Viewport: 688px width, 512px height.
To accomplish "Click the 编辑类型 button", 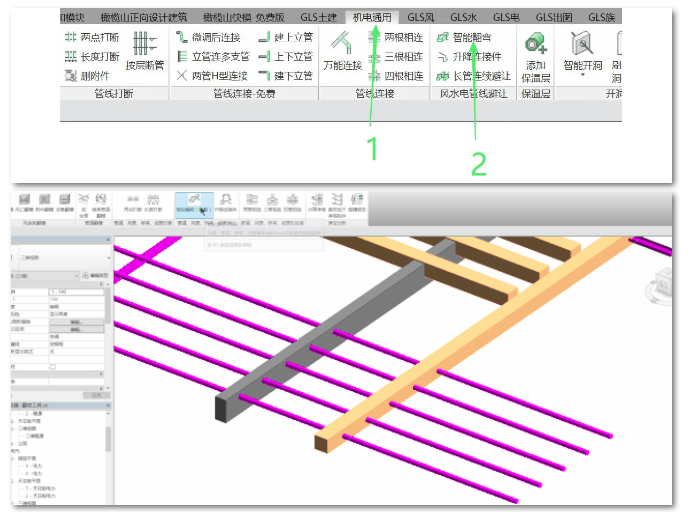I will pyautogui.click(x=95, y=276).
